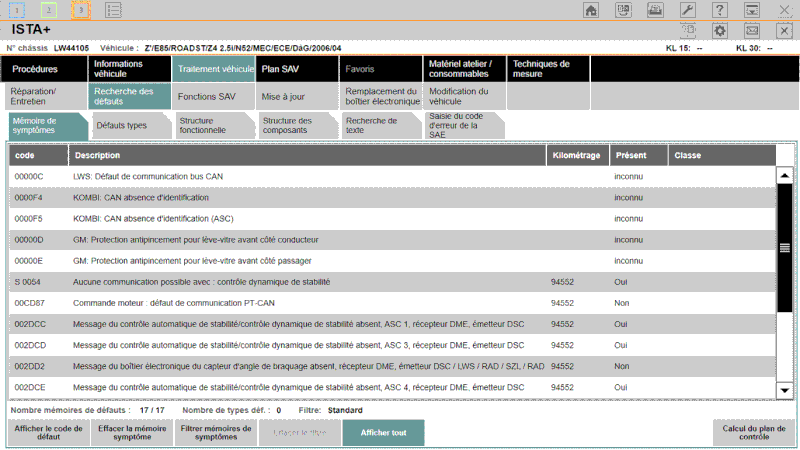
Task: Sort by the Kilométrage column header
Action: [578, 156]
